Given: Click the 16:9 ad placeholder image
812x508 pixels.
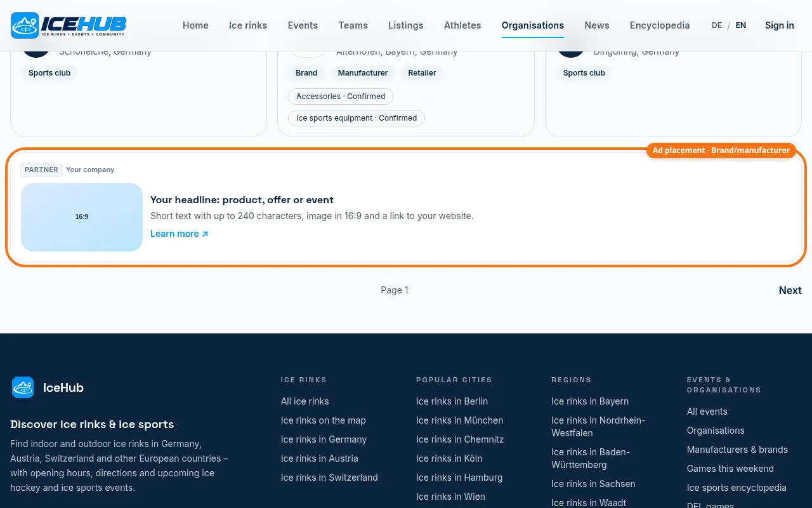Looking at the screenshot, I should (x=82, y=217).
